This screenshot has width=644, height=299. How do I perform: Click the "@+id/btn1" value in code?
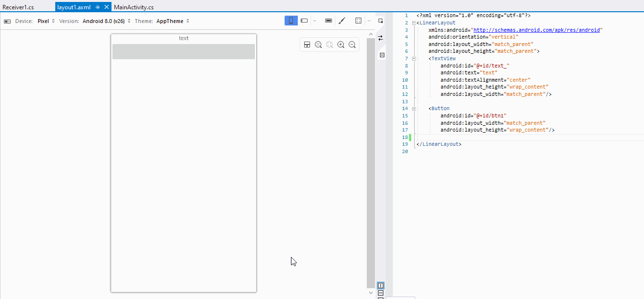click(x=489, y=115)
